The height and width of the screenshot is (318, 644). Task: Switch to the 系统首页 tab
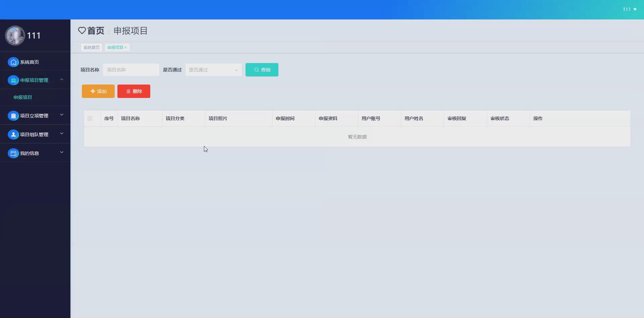coord(91,47)
